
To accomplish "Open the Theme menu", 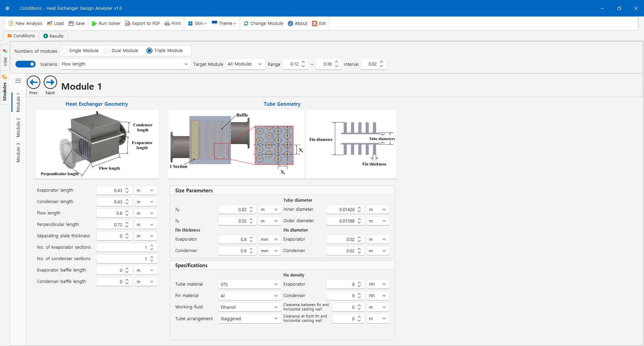I will tap(224, 23).
